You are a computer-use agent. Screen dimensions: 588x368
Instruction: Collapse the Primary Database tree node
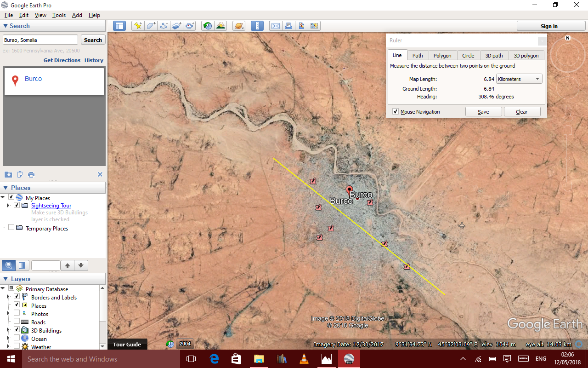pos(4,288)
